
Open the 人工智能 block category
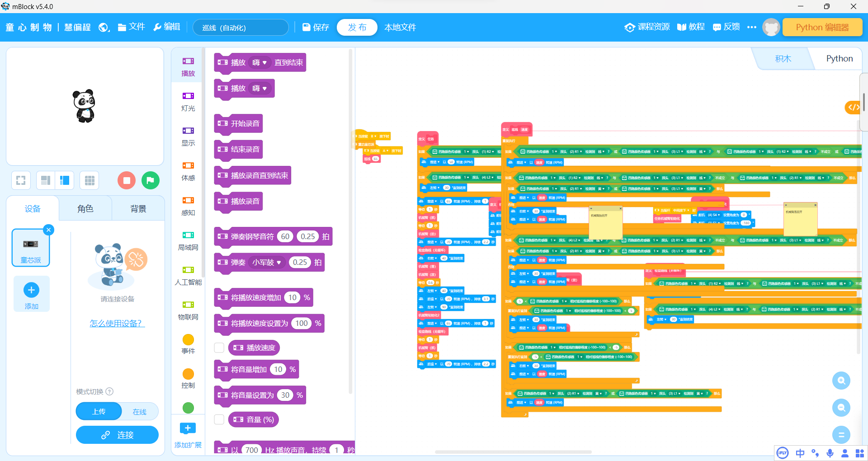[188, 276]
